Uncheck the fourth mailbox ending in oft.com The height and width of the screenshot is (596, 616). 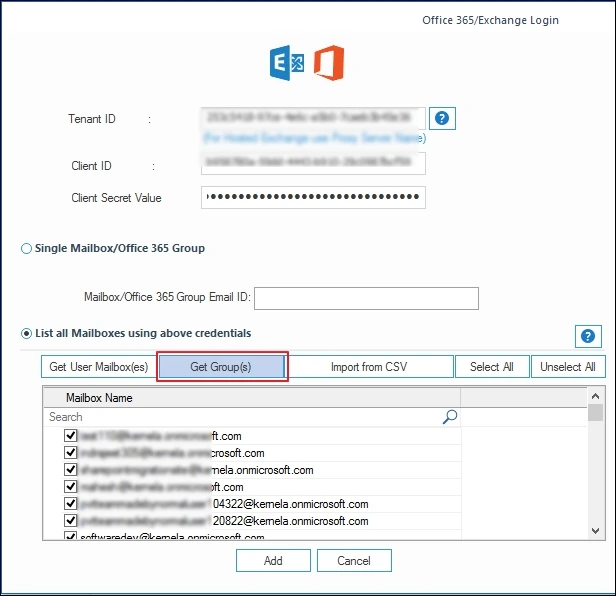tap(70, 487)
